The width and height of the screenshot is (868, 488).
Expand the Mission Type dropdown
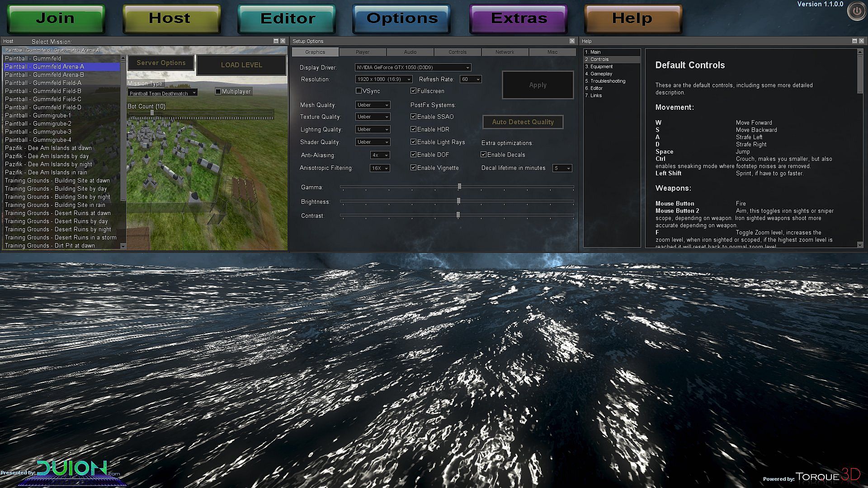point(163,93)
